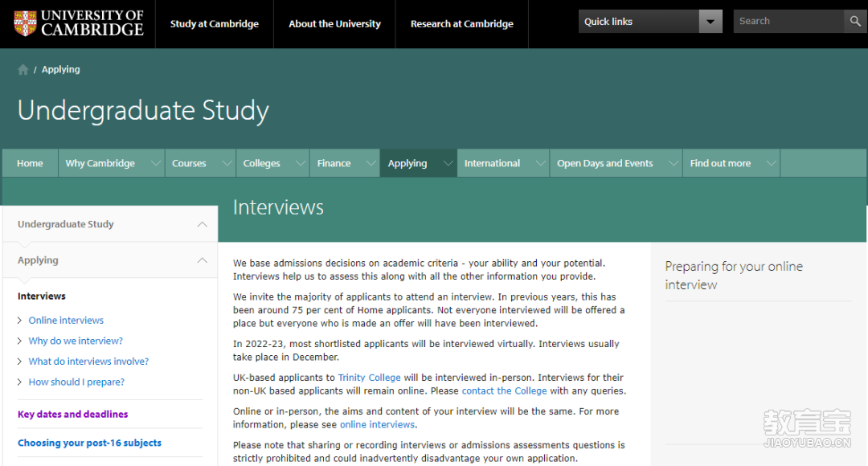The height and width of the screenshot is (466, 868).
Task: Click the Interviews page title
Action: pyautogui.click(x=278, y=207)
